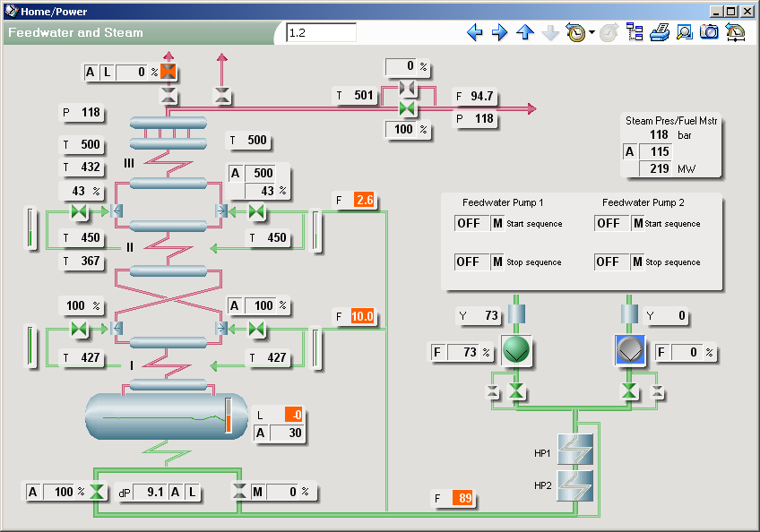Select the HP1 heater symbol
The image size is (760, 532).
coord(574,450)
